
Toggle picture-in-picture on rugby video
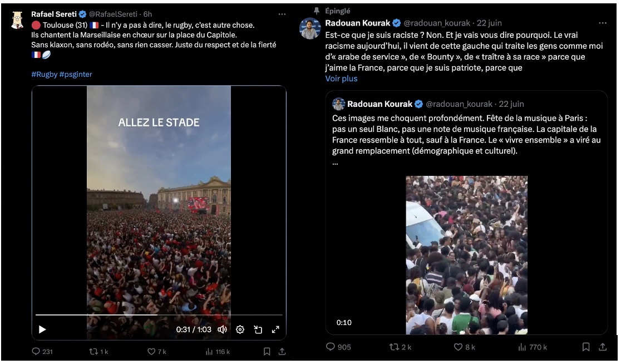click(x=258, y=329)
